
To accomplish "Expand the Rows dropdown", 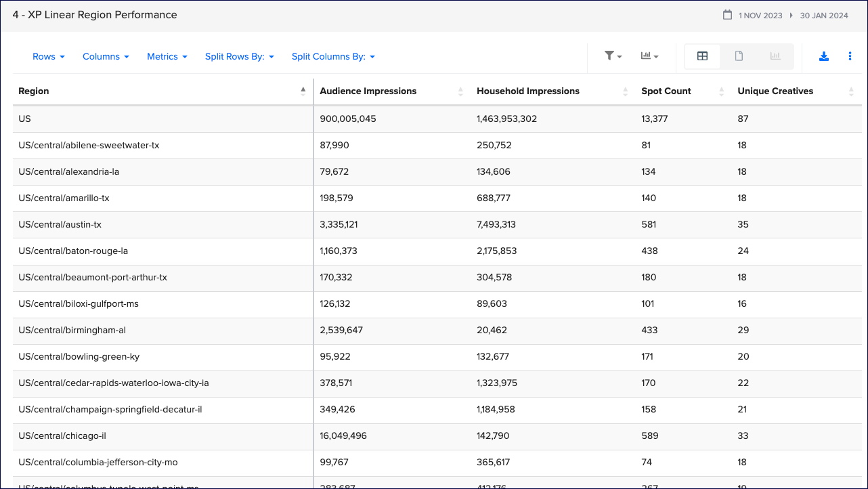I will [x=49, y=56].
